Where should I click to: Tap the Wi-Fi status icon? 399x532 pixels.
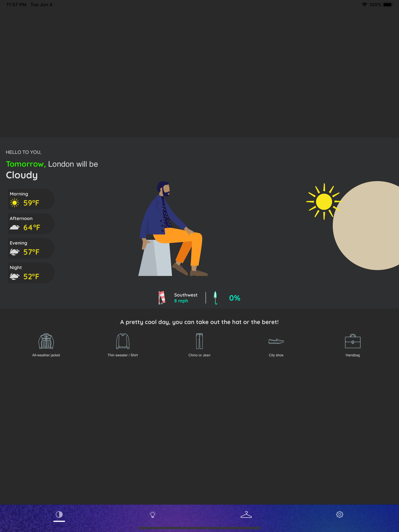pyautogui.click(x=364, y=4)
